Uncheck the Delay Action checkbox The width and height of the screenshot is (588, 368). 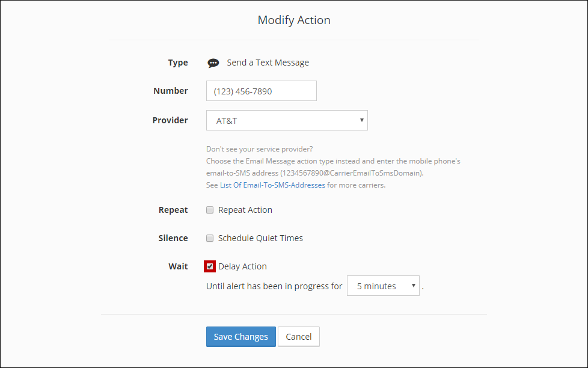pos(210,266)
